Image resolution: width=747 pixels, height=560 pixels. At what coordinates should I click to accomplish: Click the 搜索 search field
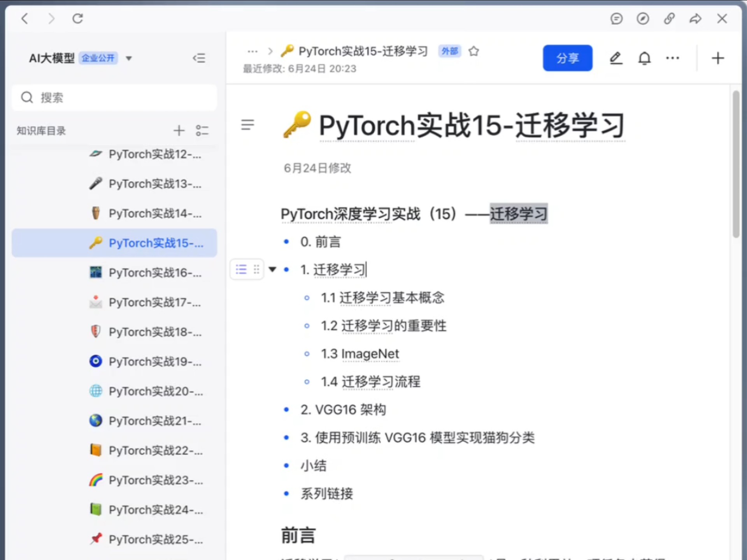[x=117, y=98]
